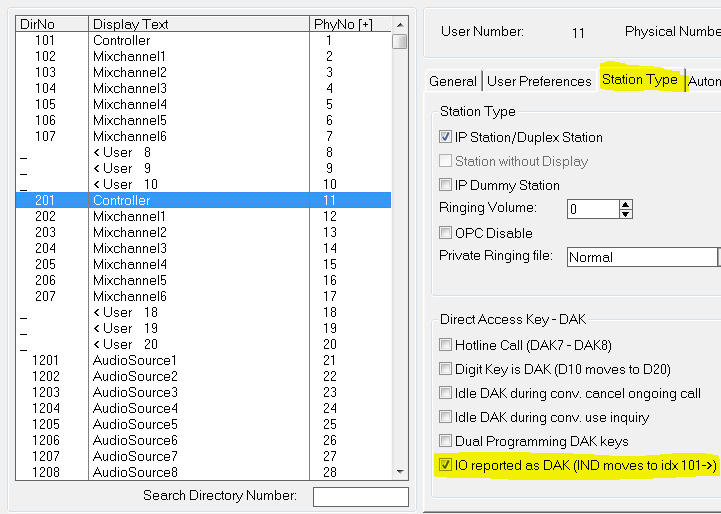The height and width of the screenshot is (514, 721).
Task: Select directory entry 103 Mixchannel2
Action: pyautogui.click(x=130, y=73)
